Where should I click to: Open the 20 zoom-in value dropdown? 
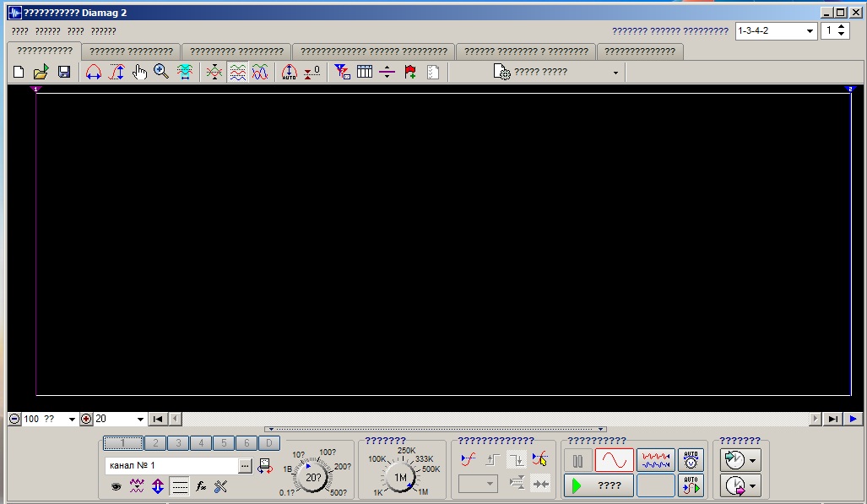coord(140,420)
